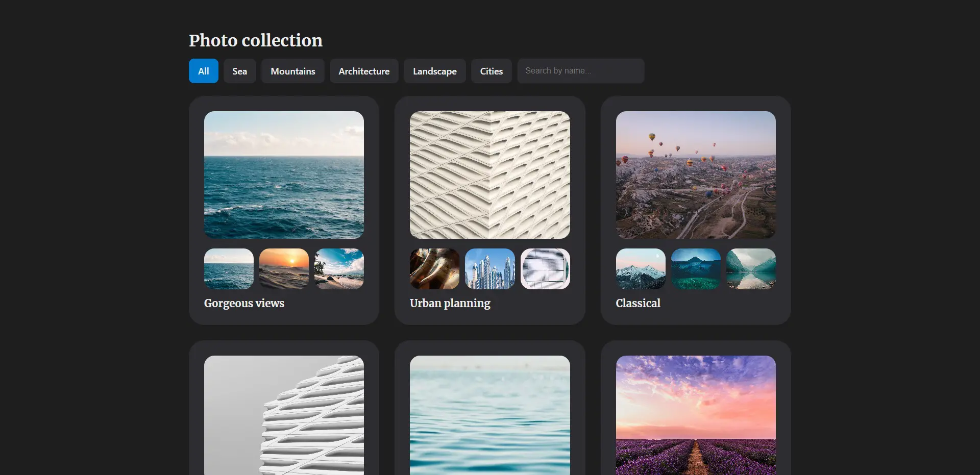Show only Architecture collections
The image size is (980, 475).
pyautogui.click(x=364, y=71)
